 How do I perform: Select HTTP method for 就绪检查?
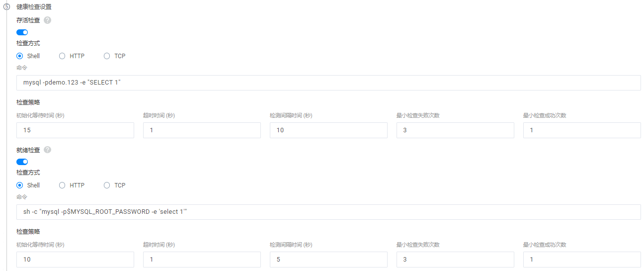[62, 185]
